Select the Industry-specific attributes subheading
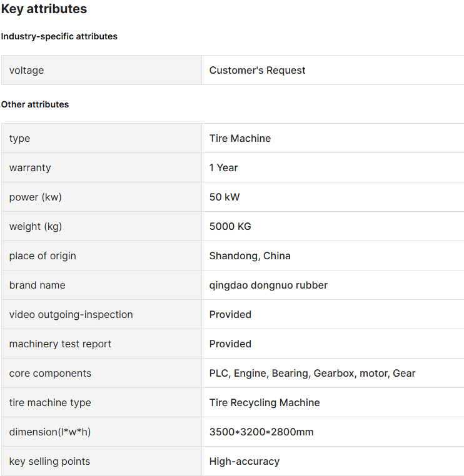Screen dimensions: 464x476 (59, 36)
